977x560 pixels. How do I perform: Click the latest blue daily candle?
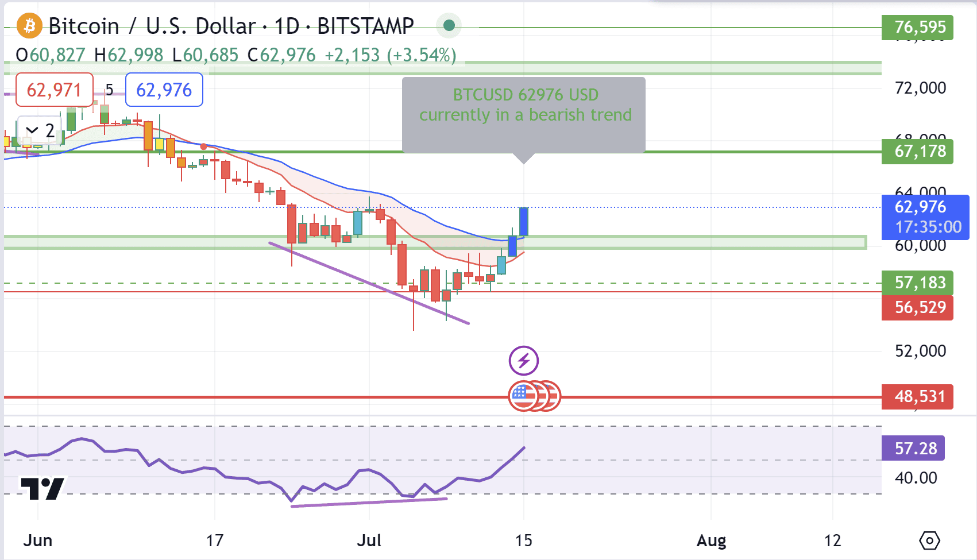(x=523, y=222)
